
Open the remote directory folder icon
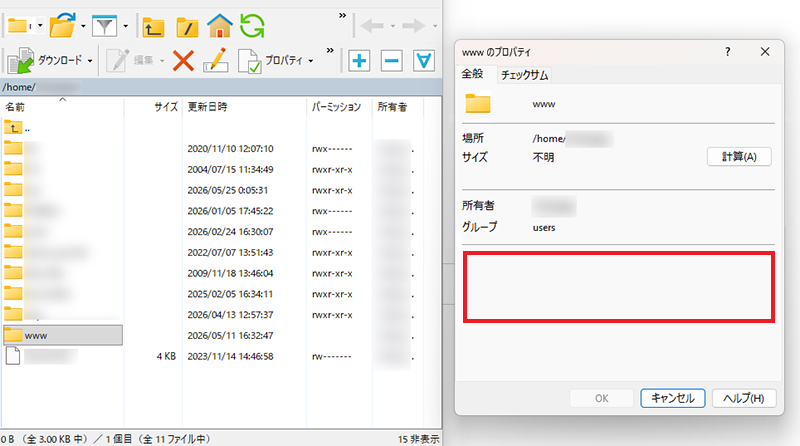[x=17, y=26]
